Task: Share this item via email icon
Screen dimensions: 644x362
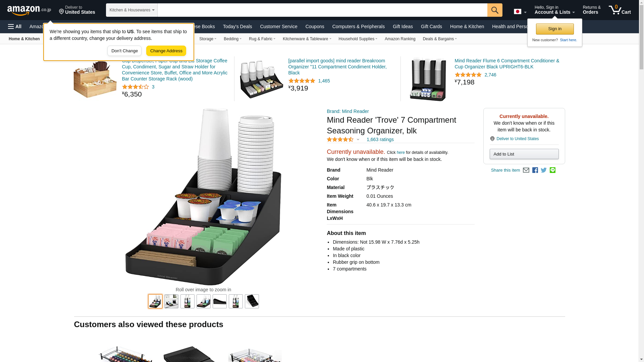Action: point(526,170)
